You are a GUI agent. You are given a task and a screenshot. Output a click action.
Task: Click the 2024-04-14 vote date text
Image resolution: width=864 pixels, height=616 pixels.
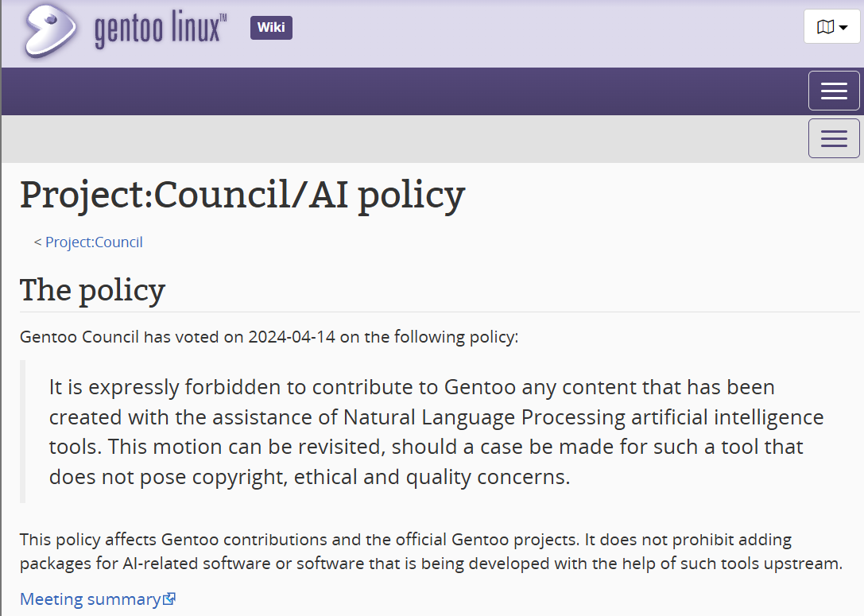click(292, 337)
